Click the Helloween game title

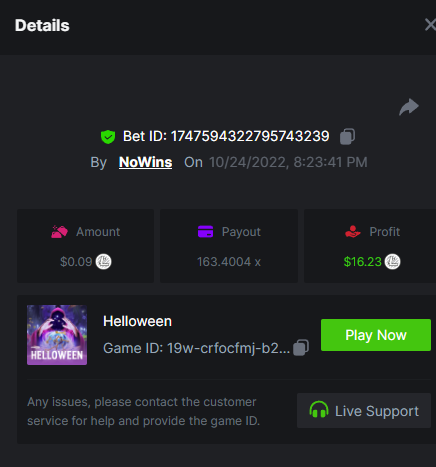point(137,321)
